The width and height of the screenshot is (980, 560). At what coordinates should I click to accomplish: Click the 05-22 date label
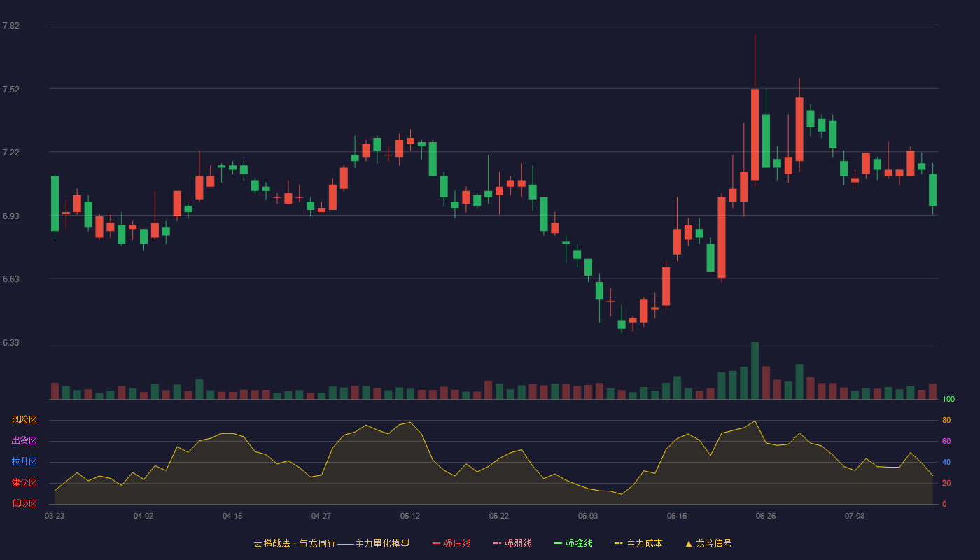[x=499, y=516]
